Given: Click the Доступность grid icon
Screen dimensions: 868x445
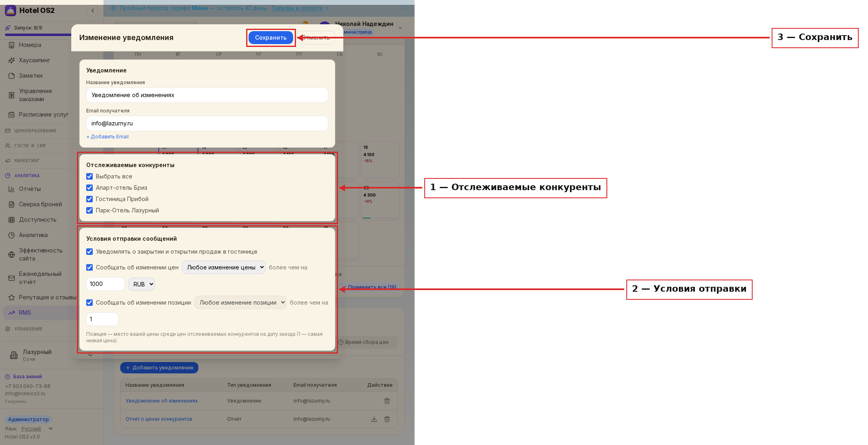Looking at the screenshot, I should [11, 220].
